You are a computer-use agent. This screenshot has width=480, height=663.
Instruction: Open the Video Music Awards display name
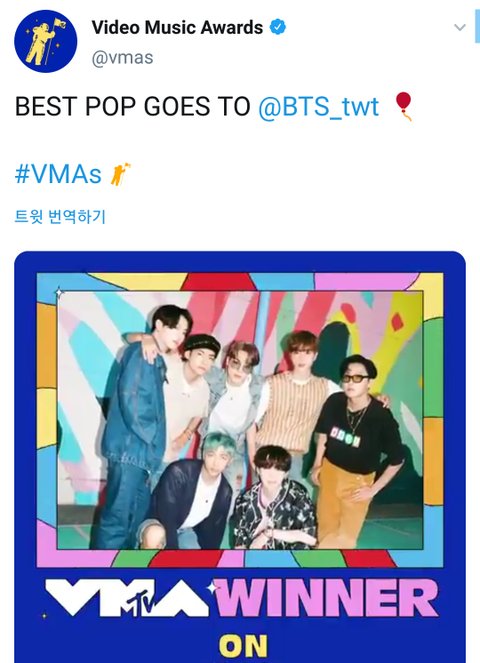click(x=177, y=27)
